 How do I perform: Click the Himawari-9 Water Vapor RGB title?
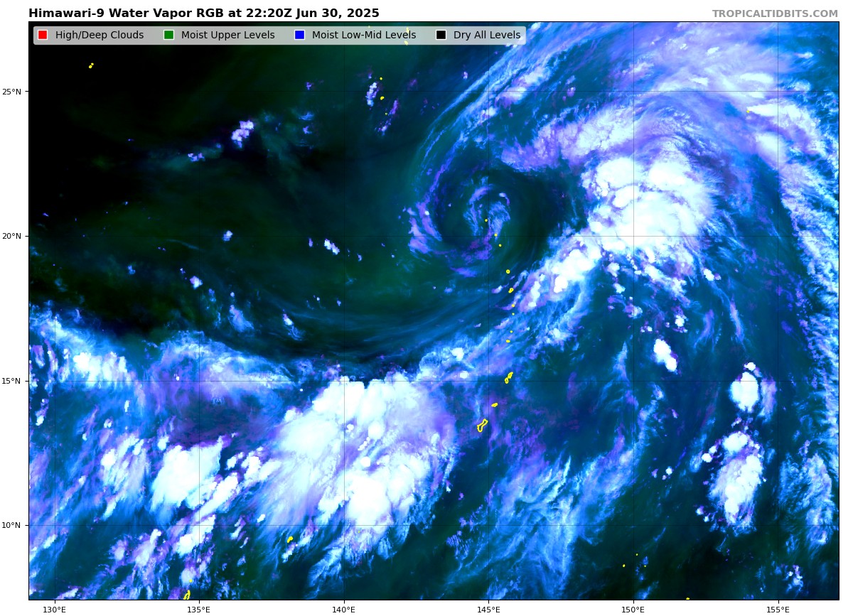pos(204,13)
